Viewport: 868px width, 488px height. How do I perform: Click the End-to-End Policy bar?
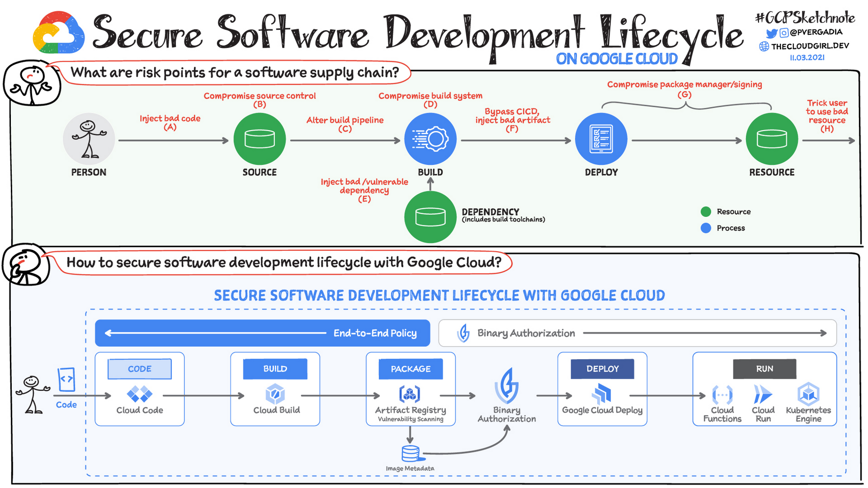pyautogui.click(x=263, y=333)
